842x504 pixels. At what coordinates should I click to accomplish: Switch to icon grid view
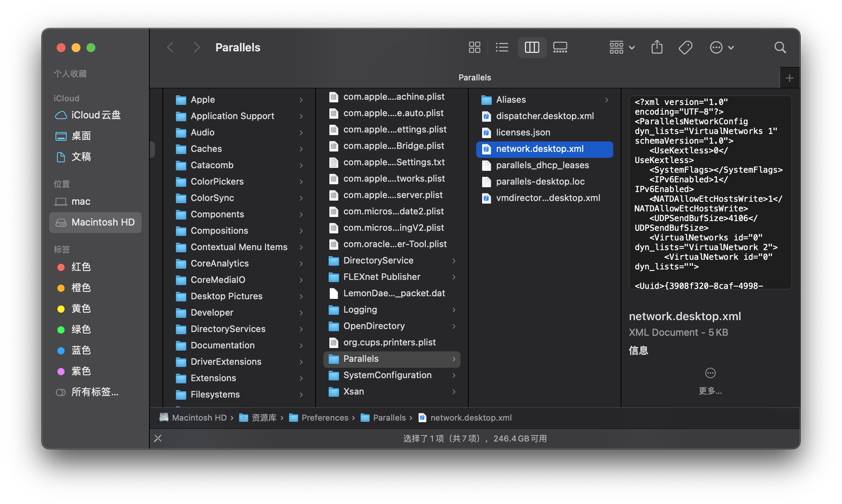click(474, 47)
